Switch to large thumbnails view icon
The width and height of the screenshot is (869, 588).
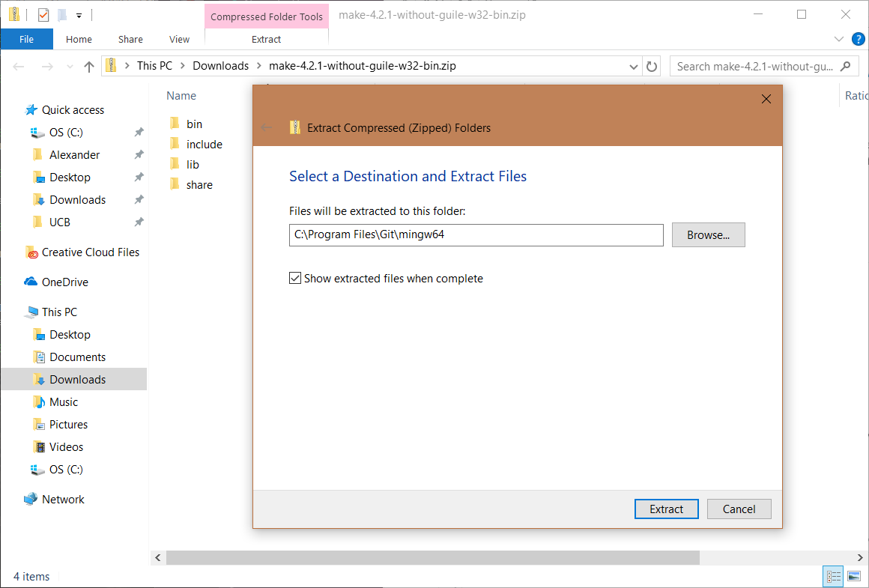point(853,576)
